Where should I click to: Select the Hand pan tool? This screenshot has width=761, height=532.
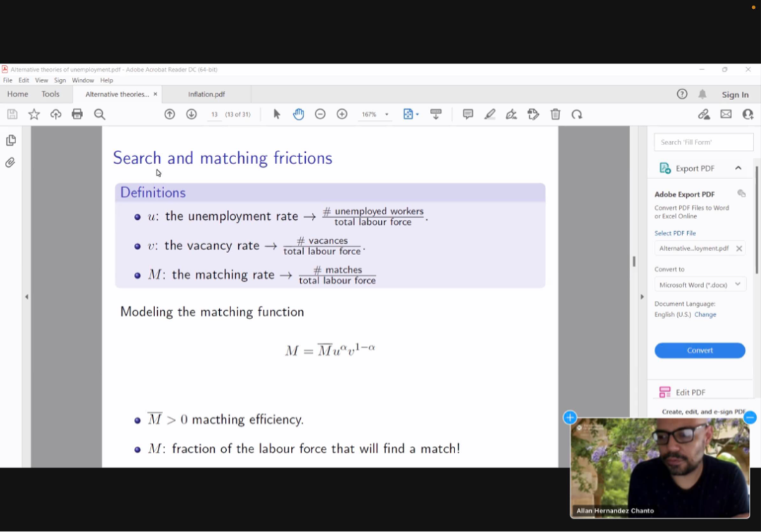298,114
